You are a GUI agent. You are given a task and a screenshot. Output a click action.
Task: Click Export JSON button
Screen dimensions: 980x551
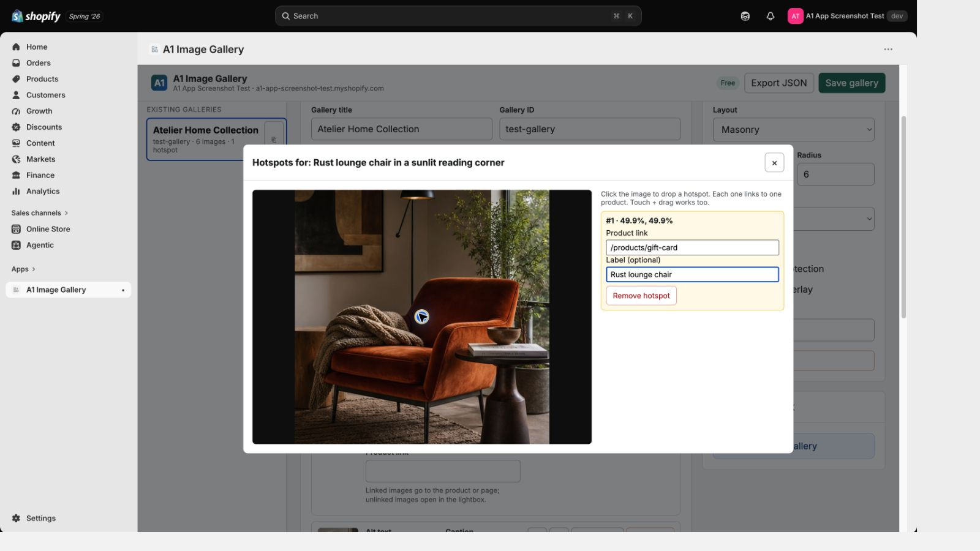[x=779, y=83]
